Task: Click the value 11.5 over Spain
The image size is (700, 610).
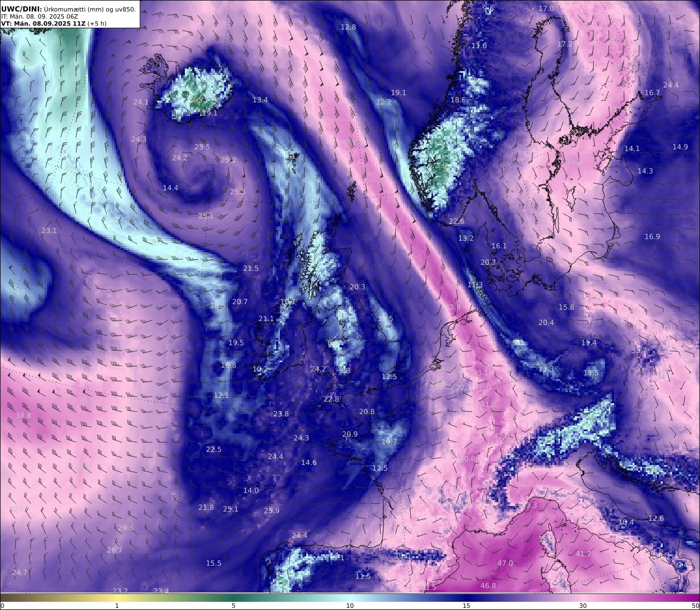Action: [363, 576]
